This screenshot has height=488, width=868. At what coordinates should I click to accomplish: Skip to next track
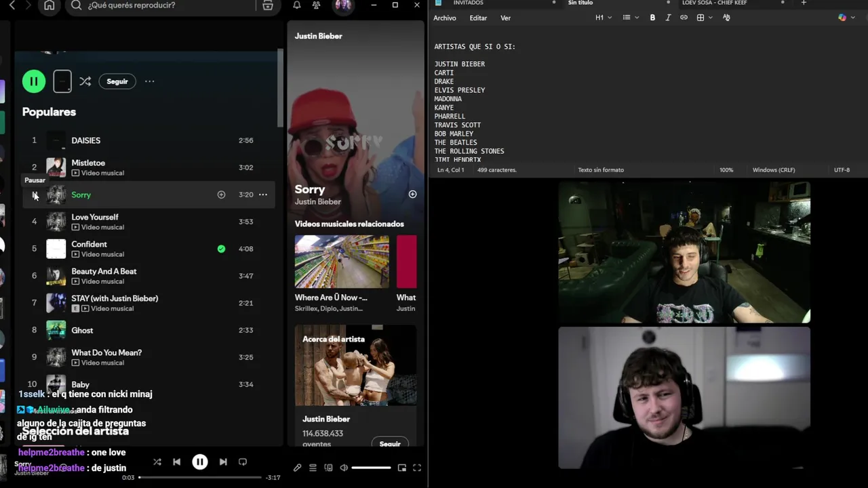pyautogui.click(x=223, y=462)
